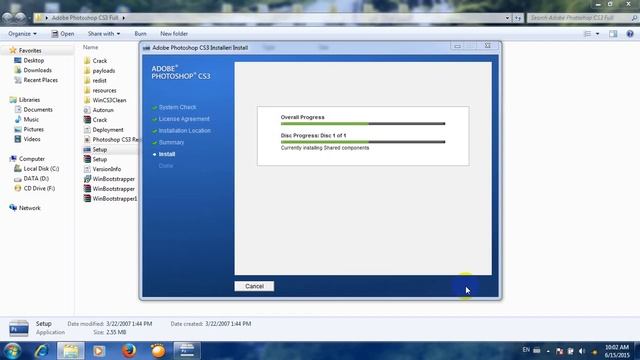Open Downloads in the navigation pane

click(x=38, y=70)
